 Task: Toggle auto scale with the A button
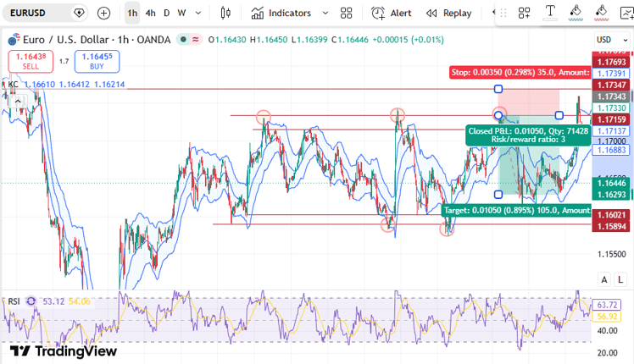604,279
